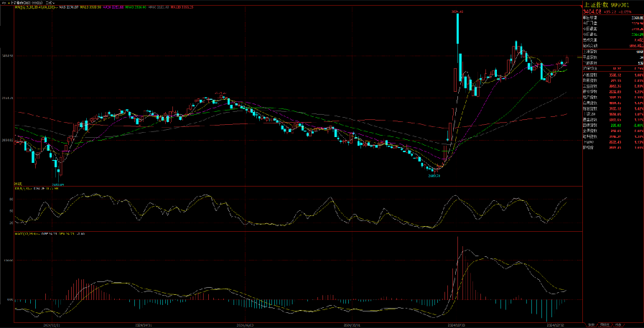Click the 2689.70 lowest price marker
The width and height of the screenshot is (644, 328).
pyautogui.click(x=433, y=175)
